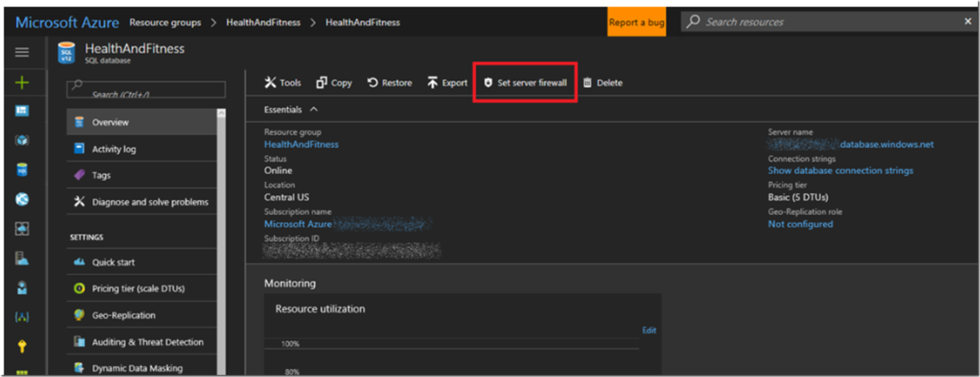The height and width of the screenshot is (377, 980).
Task: Click Copy in the database toolbar
Action: click(x=334, y=83)
